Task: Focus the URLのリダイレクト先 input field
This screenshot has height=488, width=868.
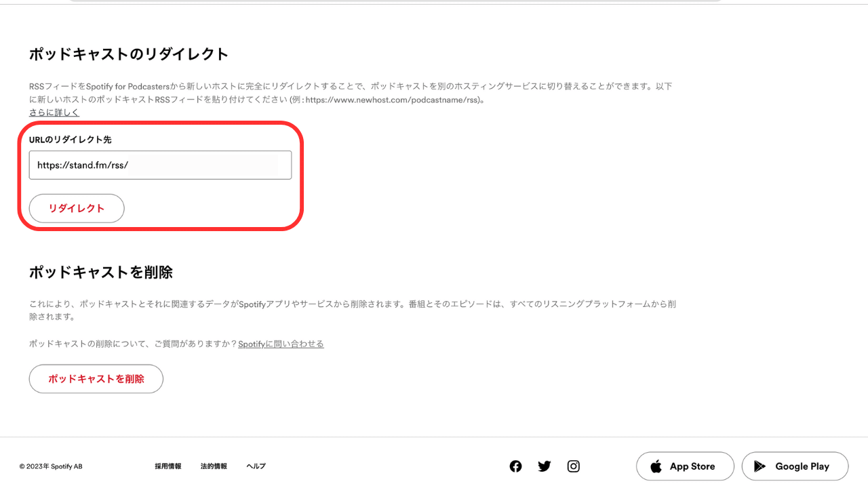Action: [160, 165]
